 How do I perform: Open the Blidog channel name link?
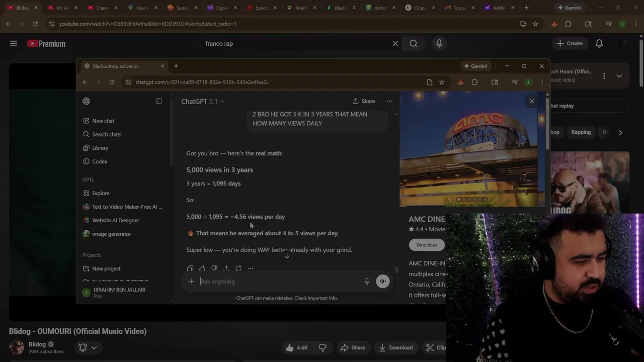tap(37, 344)
